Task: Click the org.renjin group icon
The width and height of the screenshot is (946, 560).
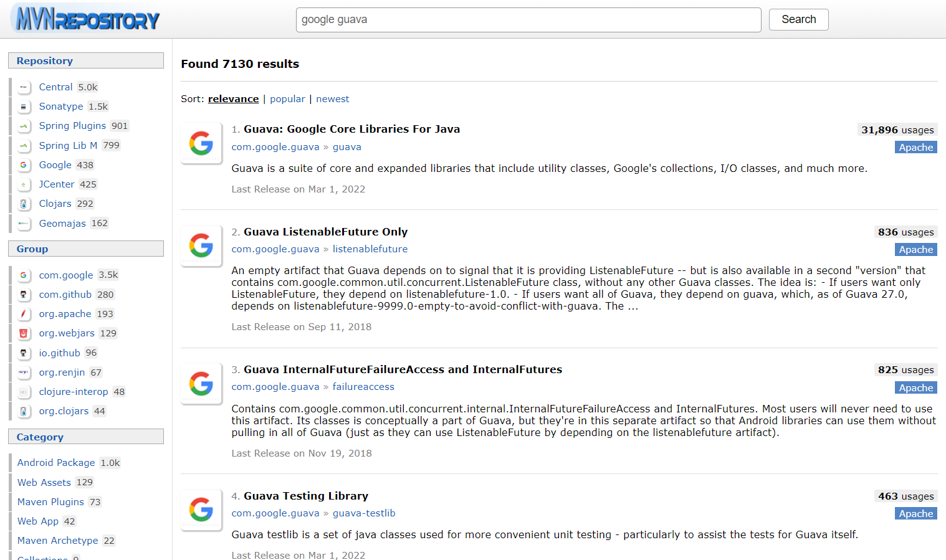Action: [24, 373]
